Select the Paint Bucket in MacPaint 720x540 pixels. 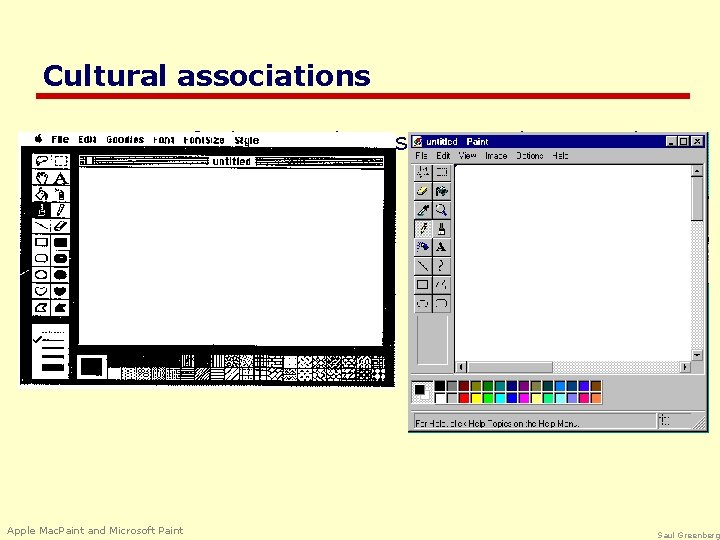42,194
